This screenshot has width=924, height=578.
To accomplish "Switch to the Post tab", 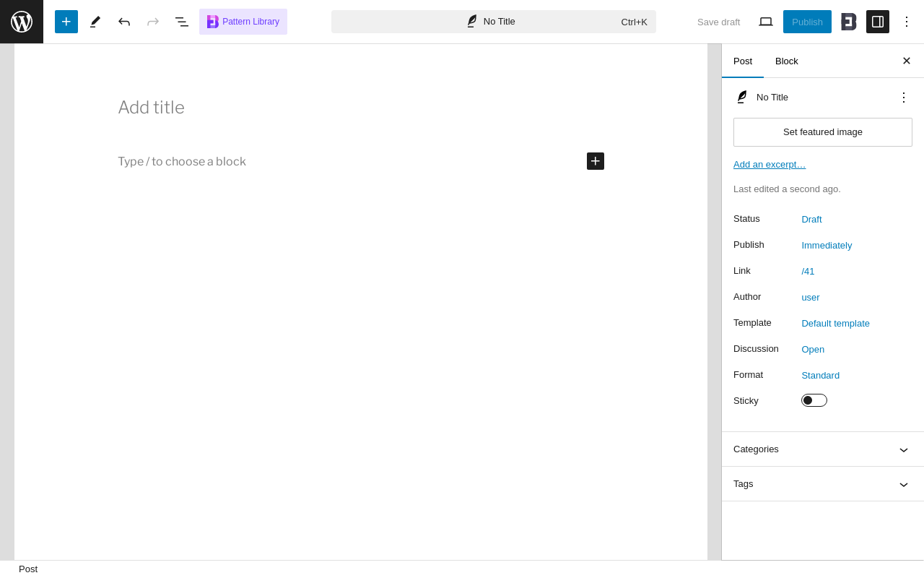I will [743, 61].
